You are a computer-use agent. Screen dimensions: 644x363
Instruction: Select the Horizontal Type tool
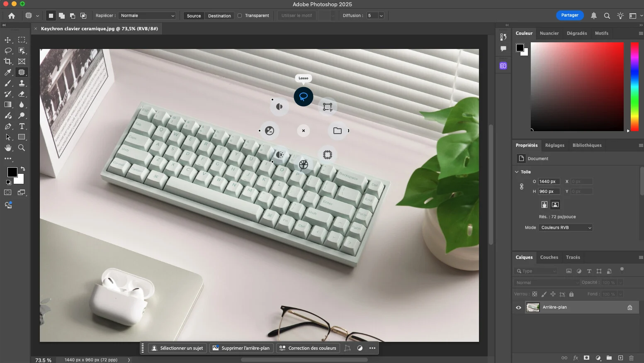[22, 126]
